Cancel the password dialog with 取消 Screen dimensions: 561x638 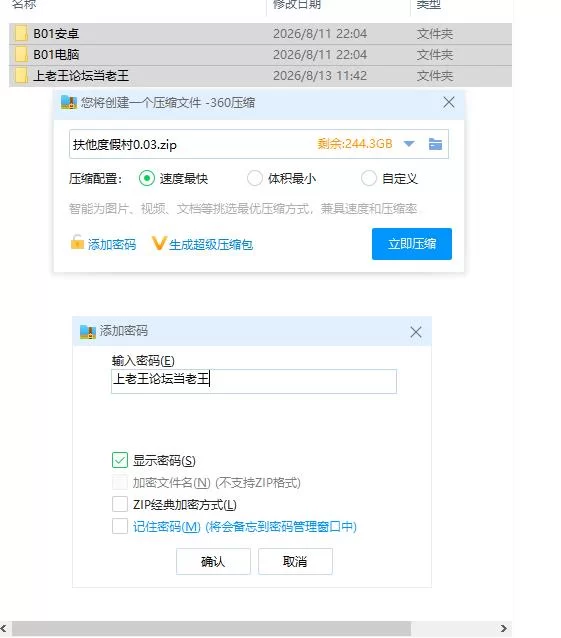point(295,562)
